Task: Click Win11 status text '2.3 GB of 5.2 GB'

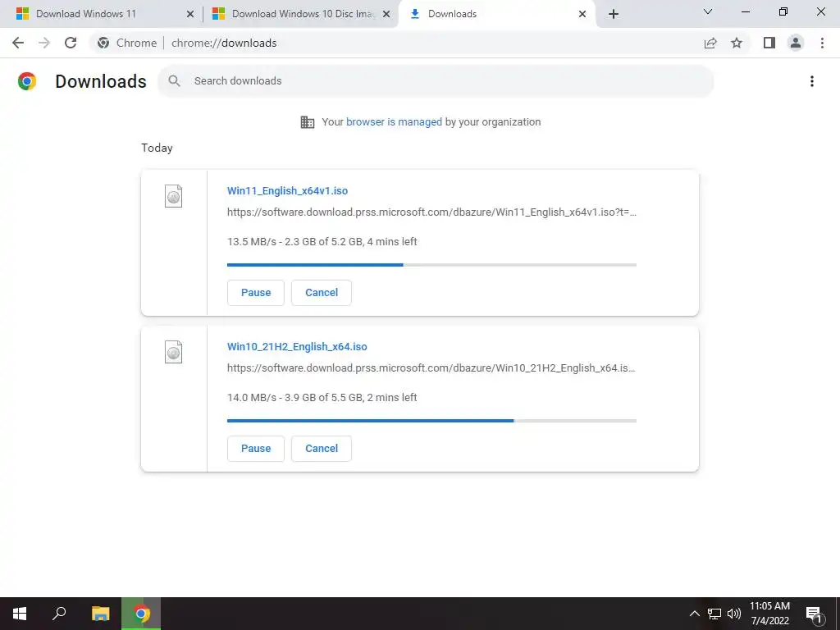Action: 323,242
